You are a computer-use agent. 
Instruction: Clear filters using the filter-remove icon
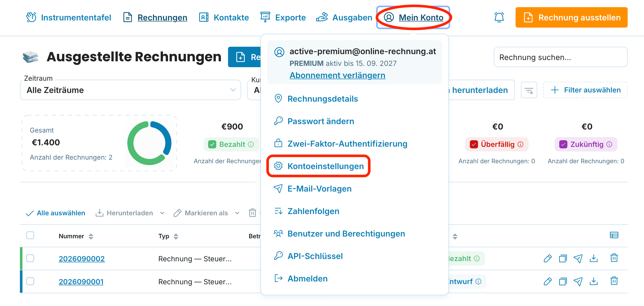click(x=529, y=90)
